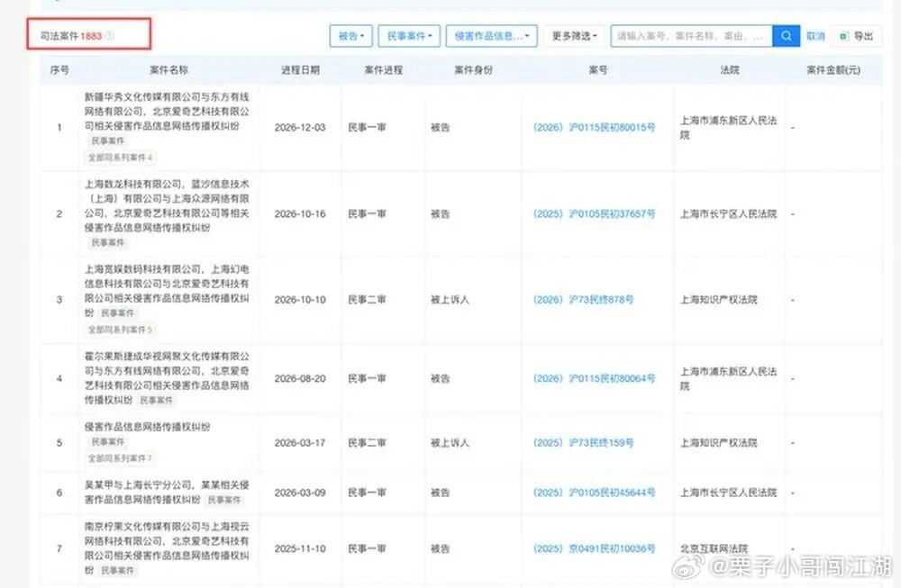901x588 pixels.
Task: Click 上海市长宁区人民法院 in row 6
Action: click(x=728, y=493)
